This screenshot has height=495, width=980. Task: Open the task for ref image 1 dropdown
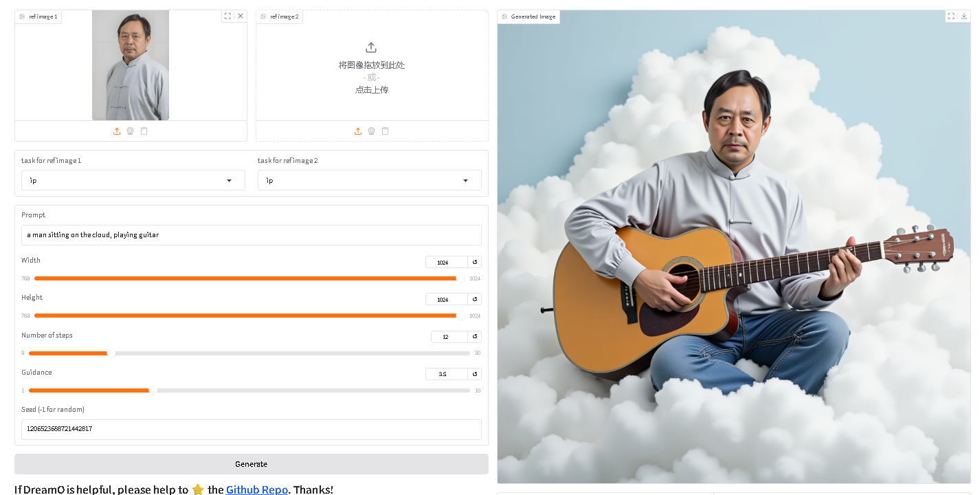coord(133,180)
